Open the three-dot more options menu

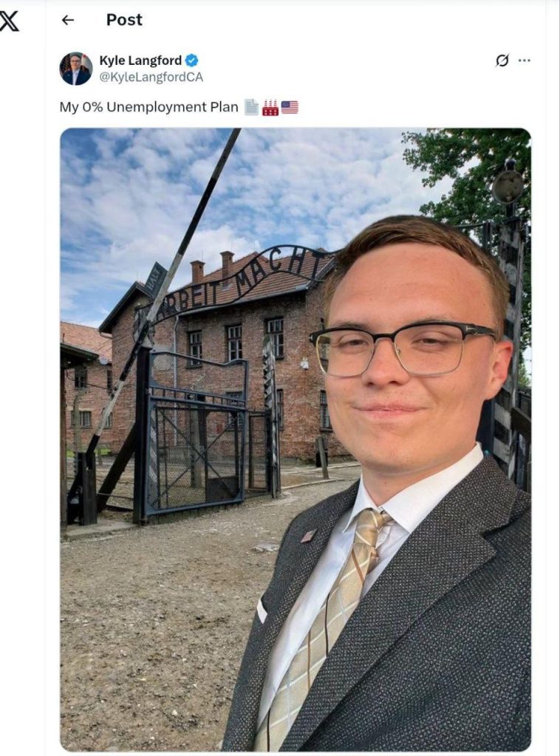(x=525, y=61)
